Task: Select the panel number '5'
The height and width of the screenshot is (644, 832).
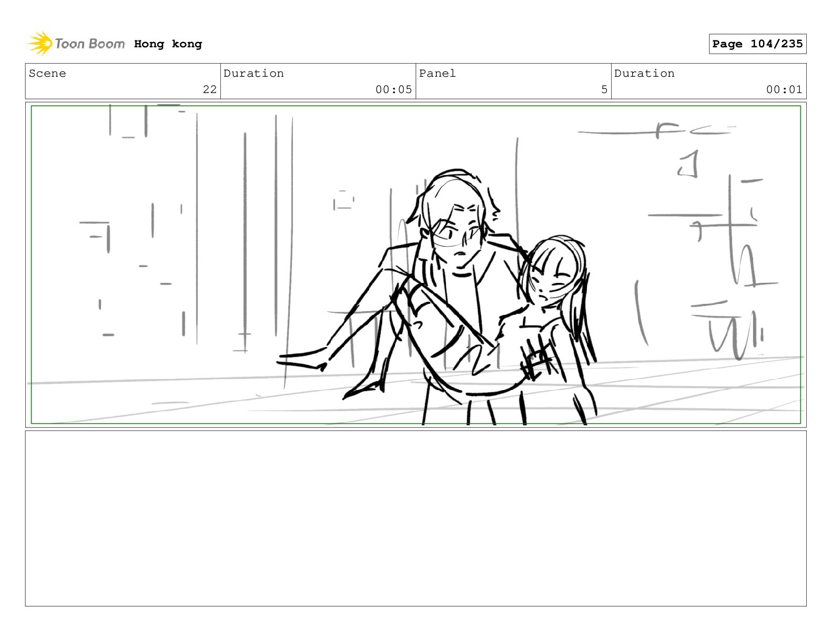Action: click(x=604, y=89)
